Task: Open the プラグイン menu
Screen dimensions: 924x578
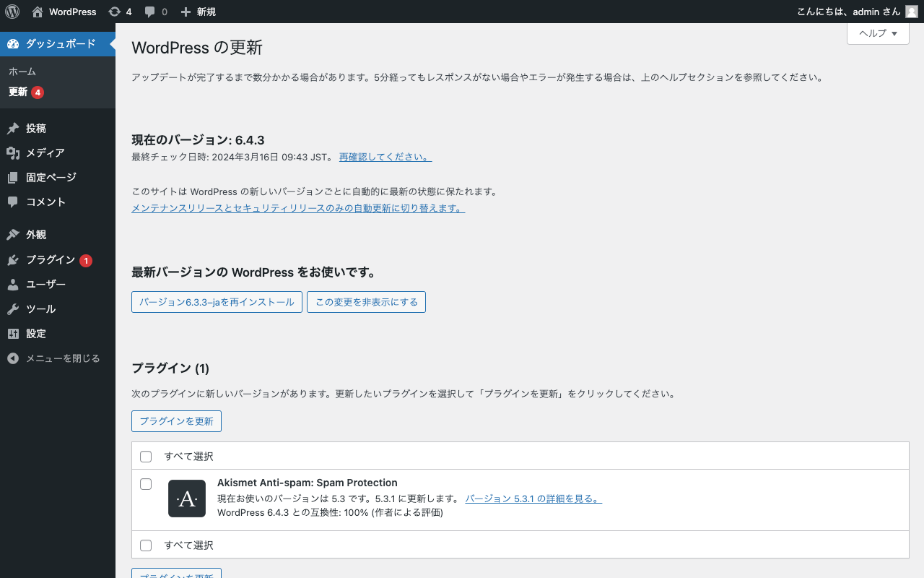Action: point(58,260)
